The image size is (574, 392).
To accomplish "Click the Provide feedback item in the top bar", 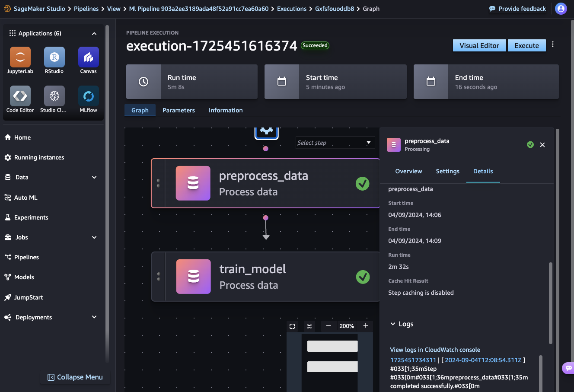I will [517, 8].
